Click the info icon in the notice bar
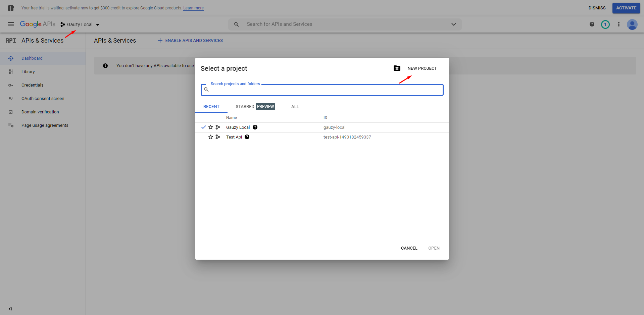644x315 pixels. (105, 66)
